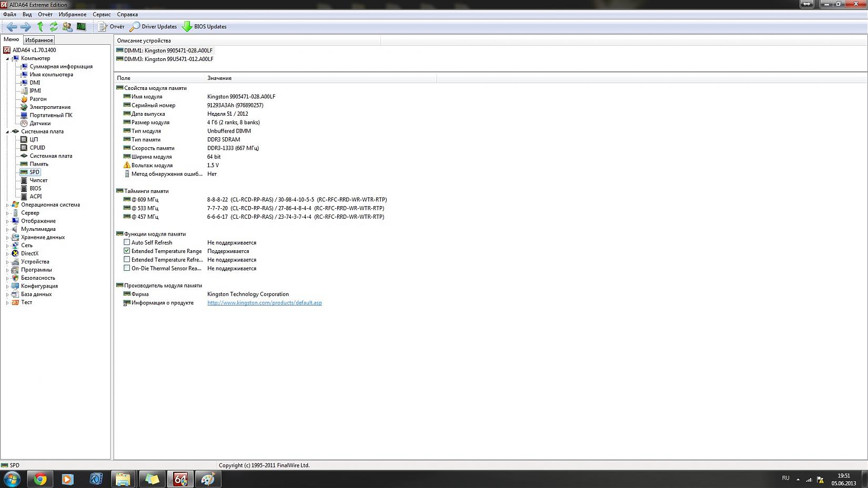Toggle the Extended Temperature Range checkbox
Viewport: 868px width, 488px height.
tap(127, 251)
